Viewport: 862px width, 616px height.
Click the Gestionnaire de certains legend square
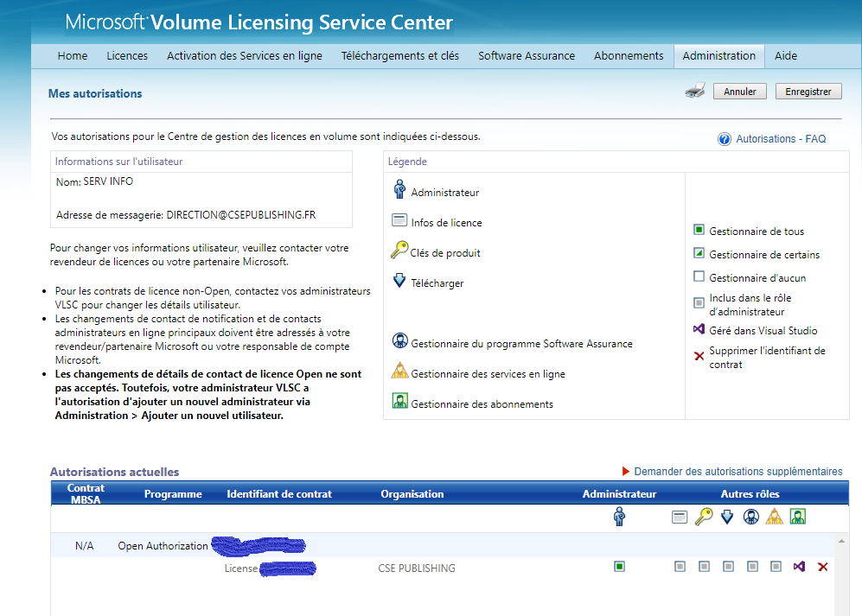click(699, 253)
